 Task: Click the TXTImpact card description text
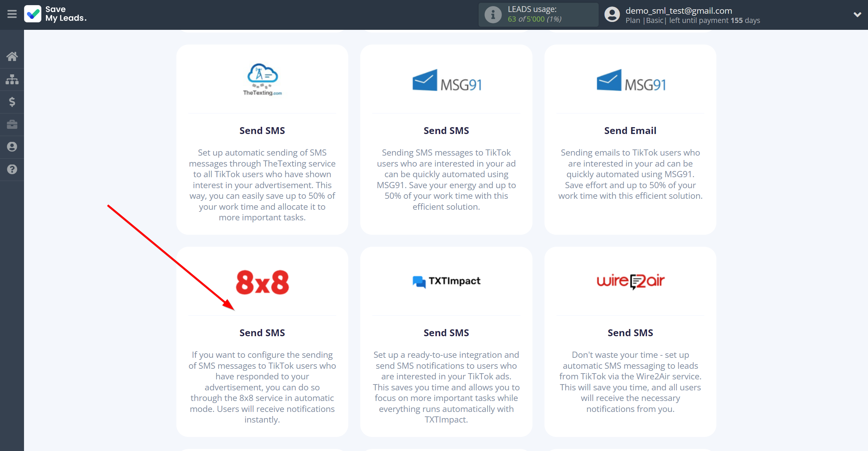tap(446, 387)
